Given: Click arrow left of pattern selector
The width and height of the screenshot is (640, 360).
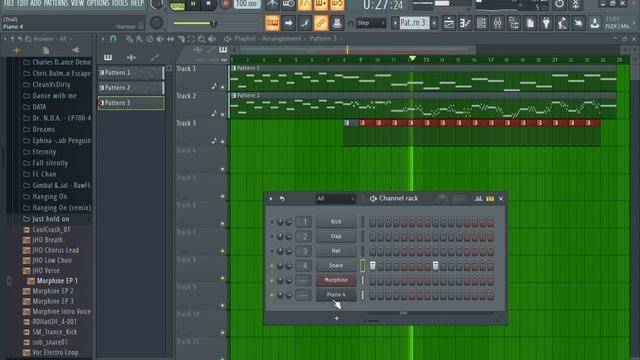Looking at the screenshot, I should click(395, 23).
